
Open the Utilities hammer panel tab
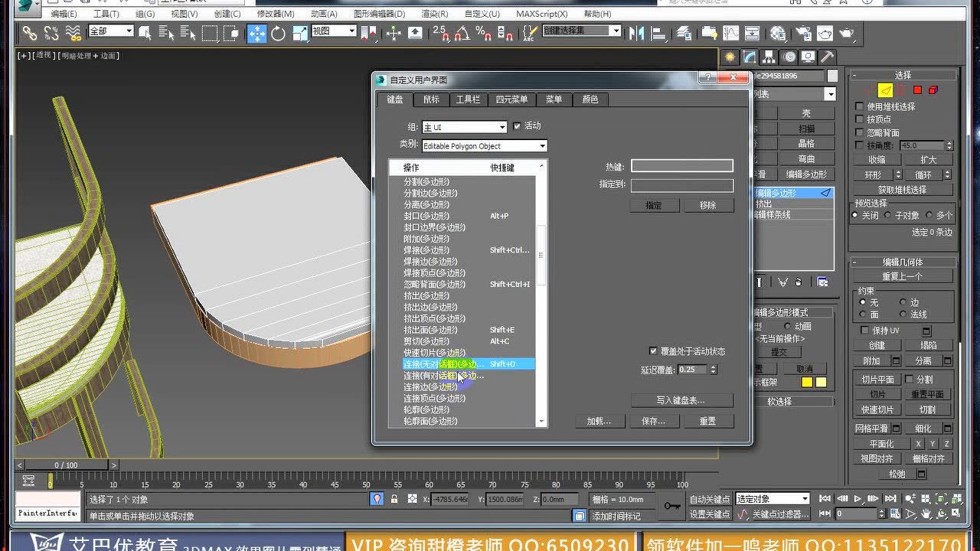click(828, 57)
